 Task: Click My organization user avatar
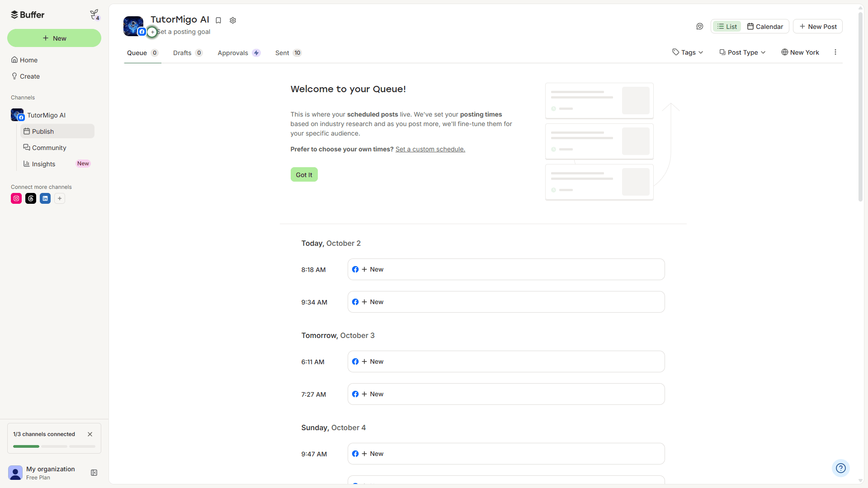tap(15, 473)
